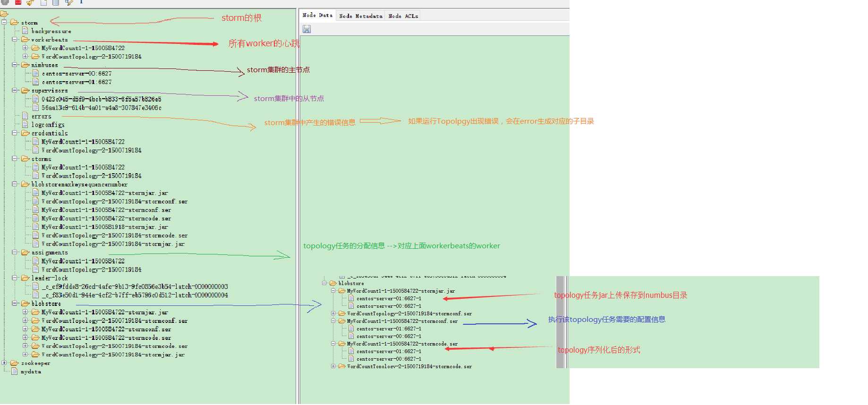
Task: Select the backpressure node
Action: coord(51,31)
